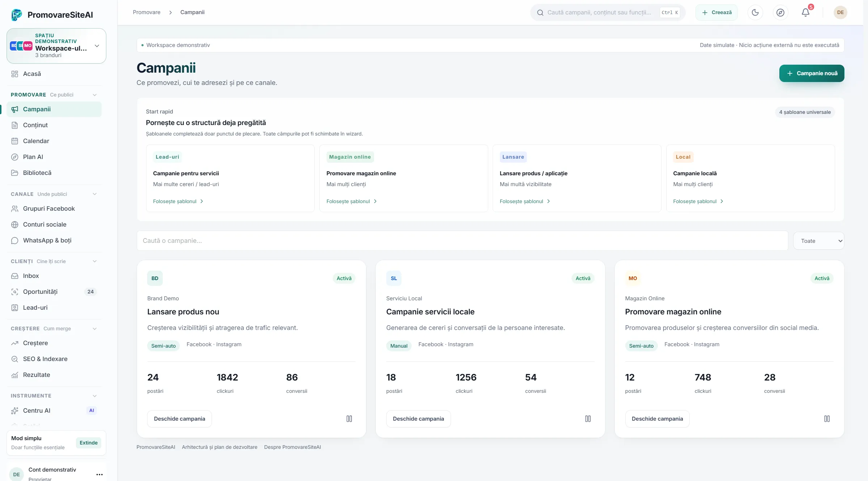Click the Creează button in header

coord(716,13)
